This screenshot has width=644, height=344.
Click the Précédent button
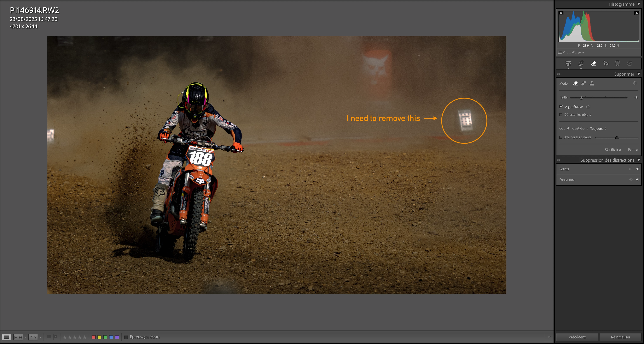point(577,337)
